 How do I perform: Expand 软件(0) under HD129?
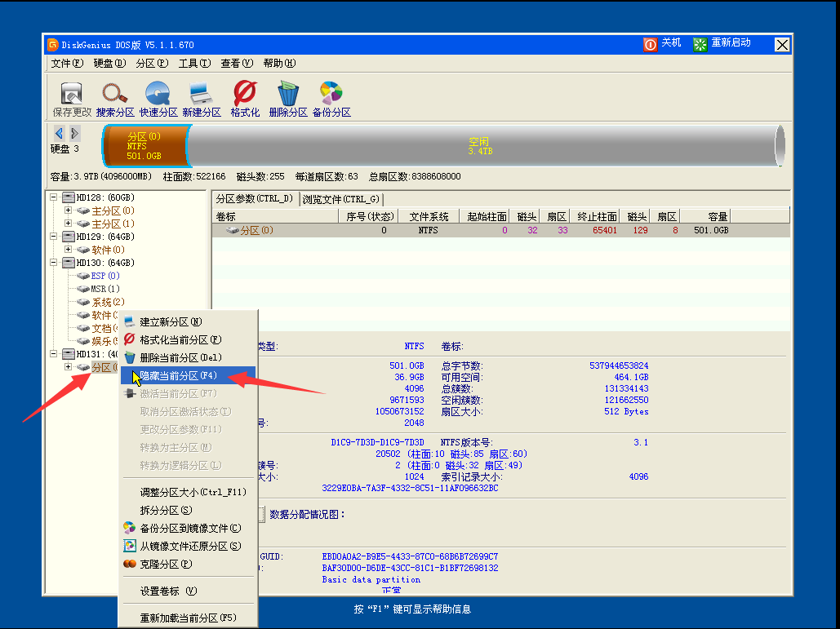(x=68, y=250)
